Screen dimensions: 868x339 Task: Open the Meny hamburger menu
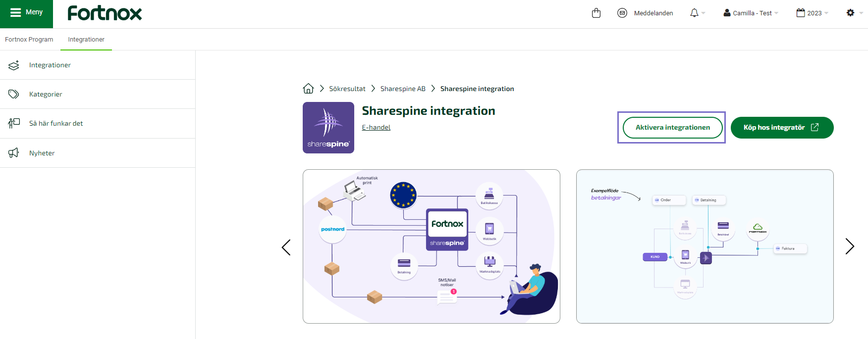26,13
